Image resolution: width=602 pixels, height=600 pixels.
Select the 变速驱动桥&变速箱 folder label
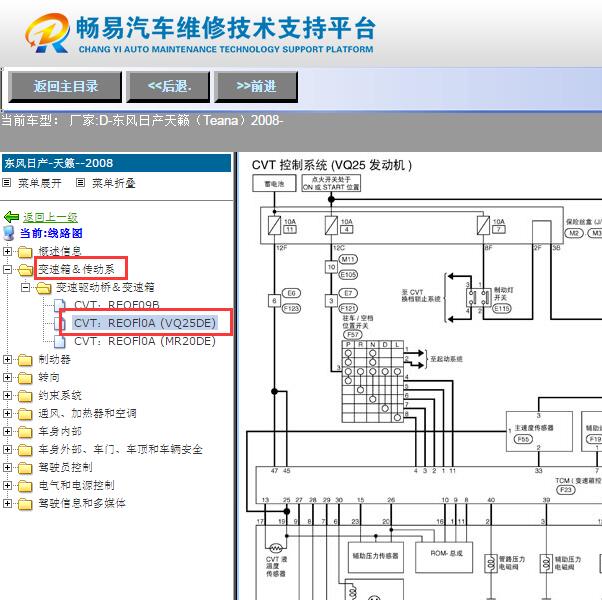[x=105, y=288]
